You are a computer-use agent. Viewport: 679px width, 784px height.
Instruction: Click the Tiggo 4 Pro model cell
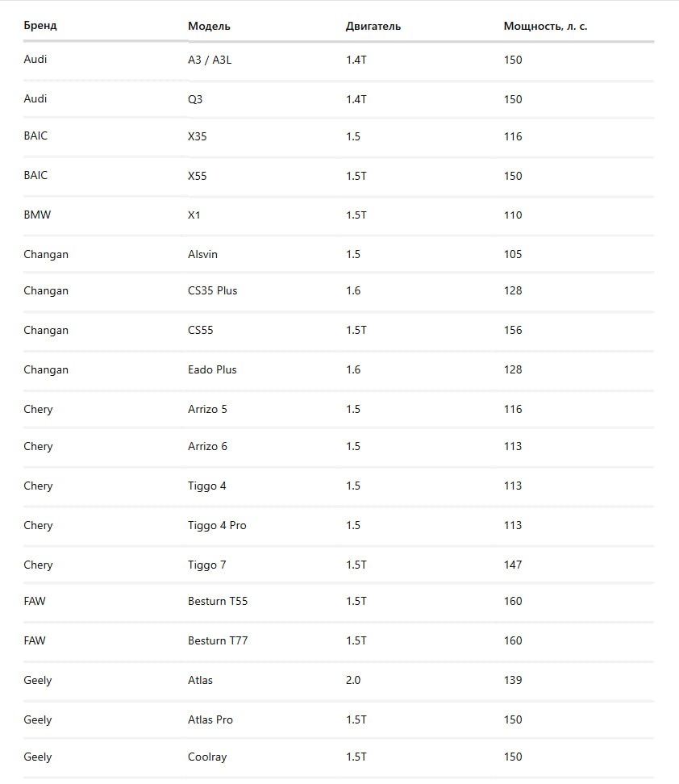click(x=217, y=525)
